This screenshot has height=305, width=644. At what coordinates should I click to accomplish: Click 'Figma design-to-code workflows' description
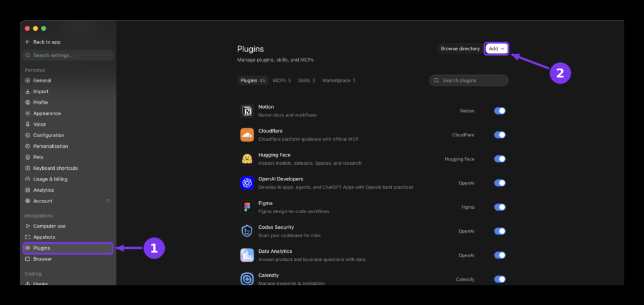click(x=294, y=211)
